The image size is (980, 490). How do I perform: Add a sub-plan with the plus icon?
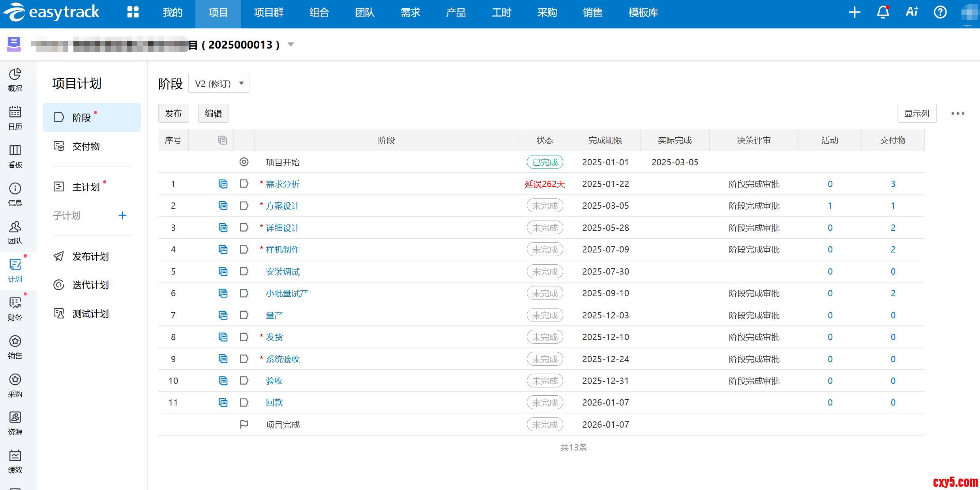(122, 215)
